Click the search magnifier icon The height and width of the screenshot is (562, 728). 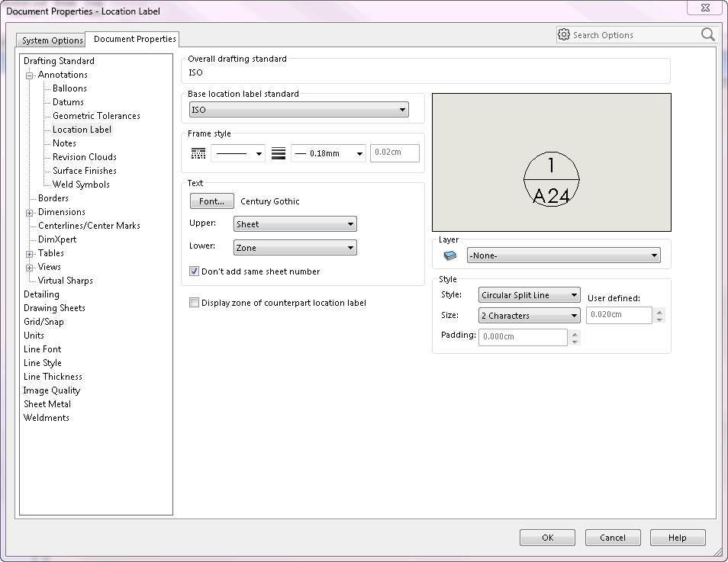tap(707, 34)
